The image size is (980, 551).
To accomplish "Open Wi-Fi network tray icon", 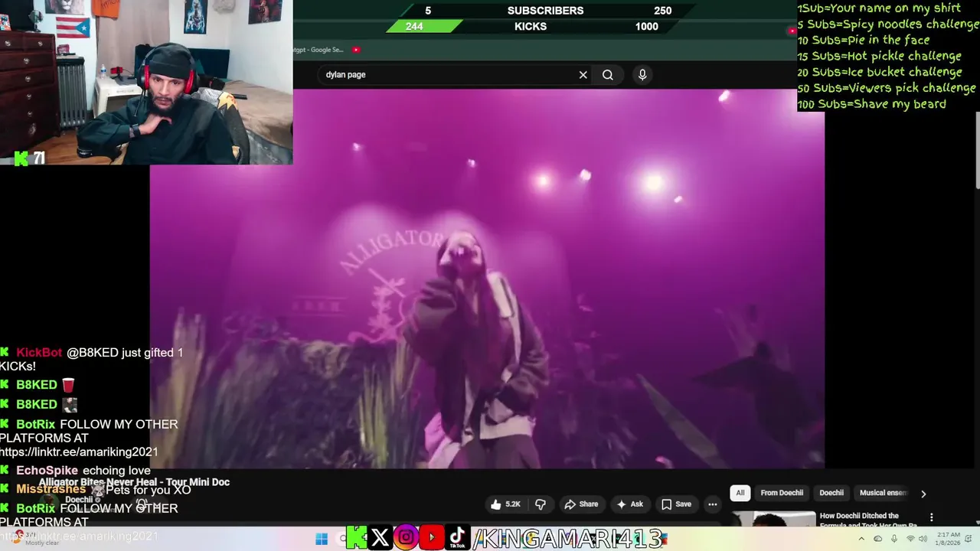I will click(x=910, y=540).
